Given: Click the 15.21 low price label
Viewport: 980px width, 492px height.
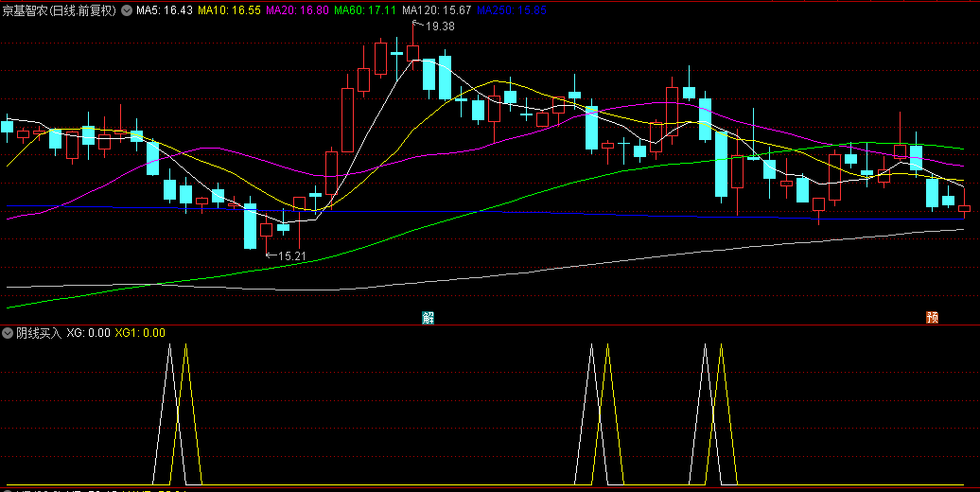Looking at the screenshot, I should [x=292, y=255].
